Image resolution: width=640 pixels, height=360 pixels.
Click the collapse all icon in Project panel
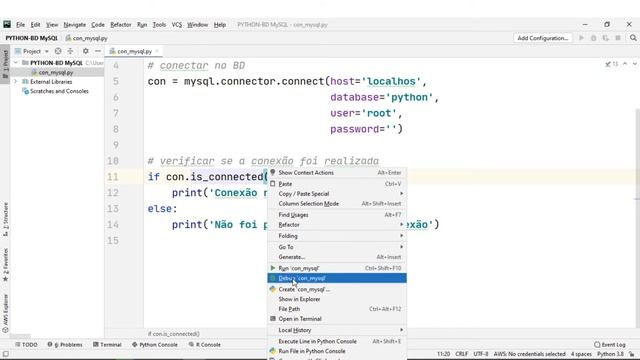click(x=70, y=51)
